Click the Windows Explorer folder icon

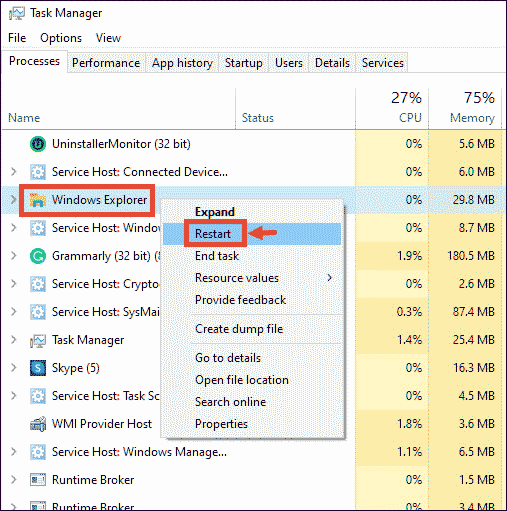(x=38, y=200)
